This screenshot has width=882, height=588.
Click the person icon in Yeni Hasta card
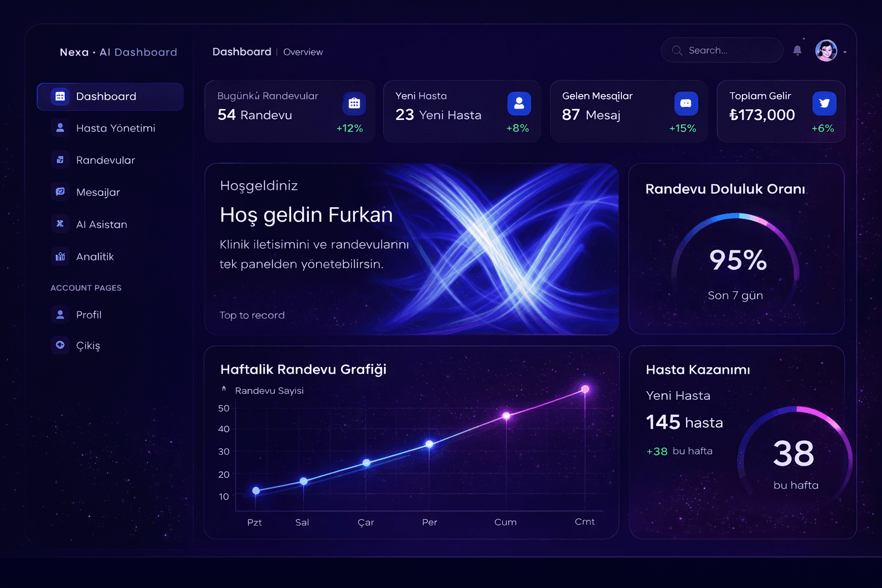519,103
